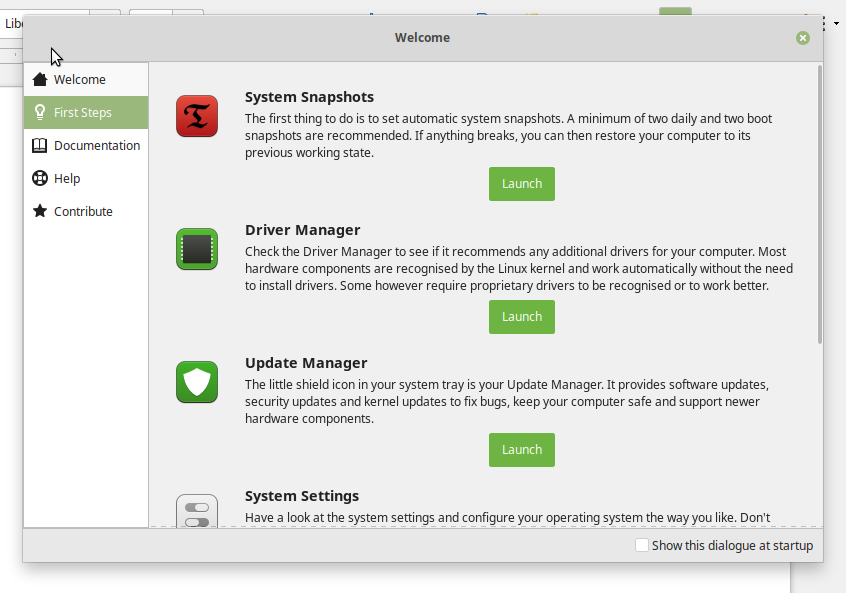Click the Welcome window title
Image resolution: width=846 pixels, height=593 pixels.
point(422,38)
